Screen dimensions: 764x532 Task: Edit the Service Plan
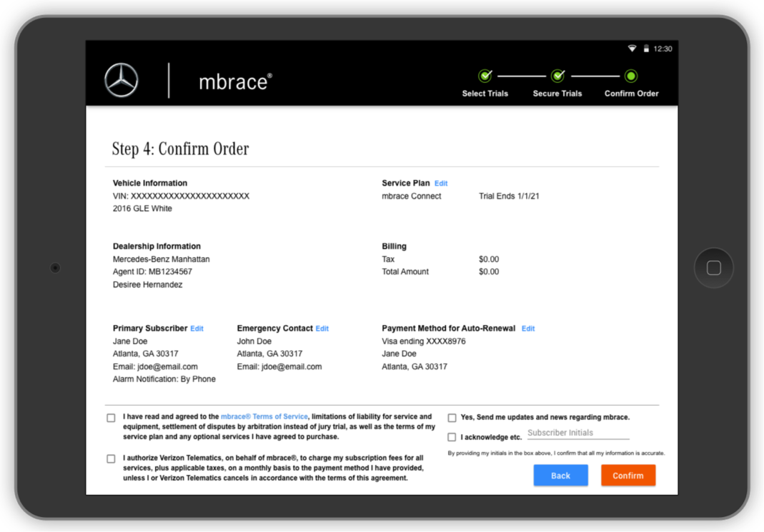441,184
